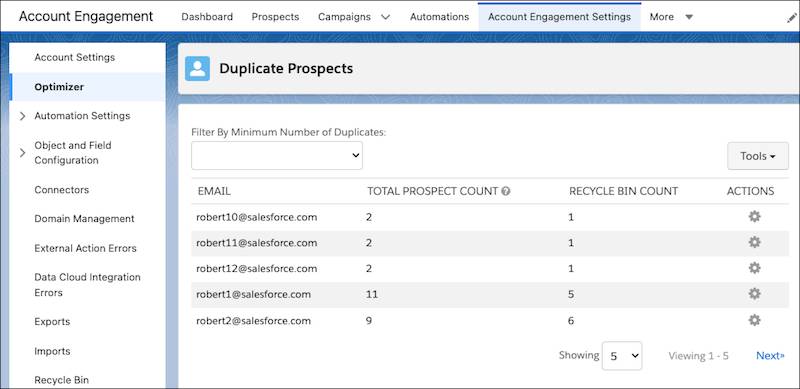Click email robert2@salesforce.com

coord(254,321)
